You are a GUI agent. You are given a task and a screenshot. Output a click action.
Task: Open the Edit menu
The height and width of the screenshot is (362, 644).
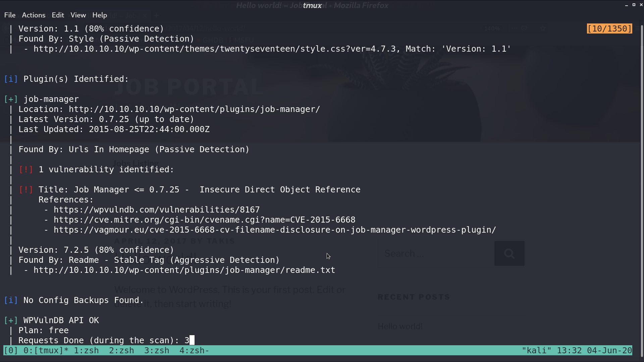coord(58,15)
